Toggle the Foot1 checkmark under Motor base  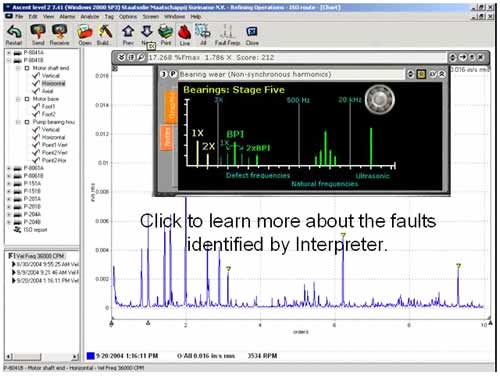[36, 106]
